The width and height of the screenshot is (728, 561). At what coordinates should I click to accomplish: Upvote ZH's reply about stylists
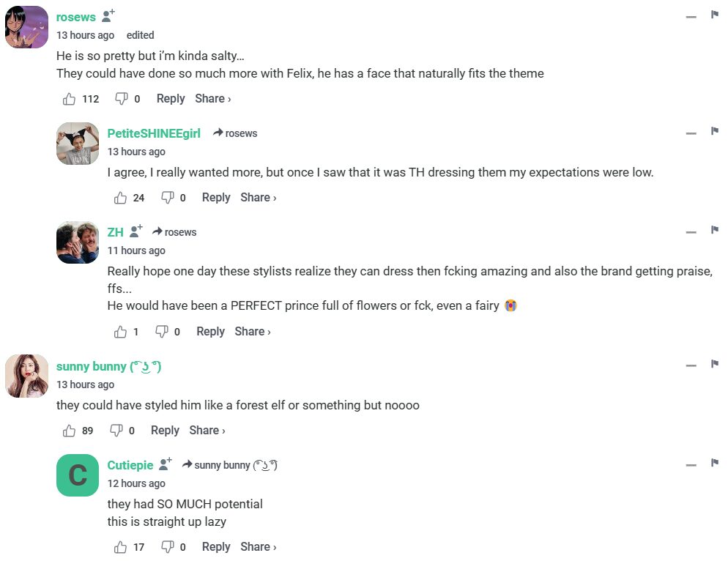click(121, 332)
